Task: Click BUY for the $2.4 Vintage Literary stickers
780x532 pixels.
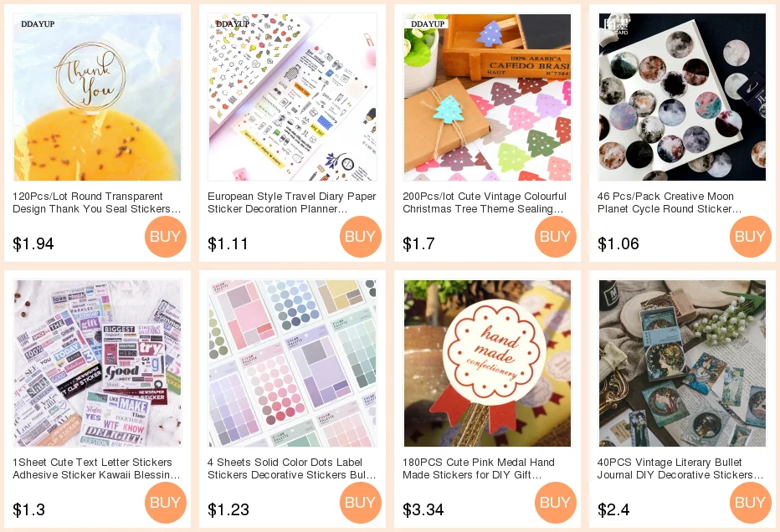Action: pyautogui.click(x=751, y=503)
